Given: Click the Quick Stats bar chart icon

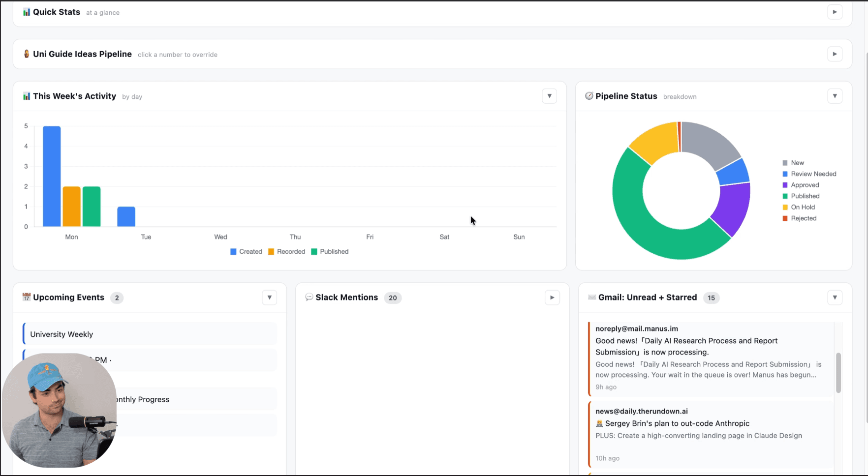Looking at the screenshot, I should [x=26, y=12].
